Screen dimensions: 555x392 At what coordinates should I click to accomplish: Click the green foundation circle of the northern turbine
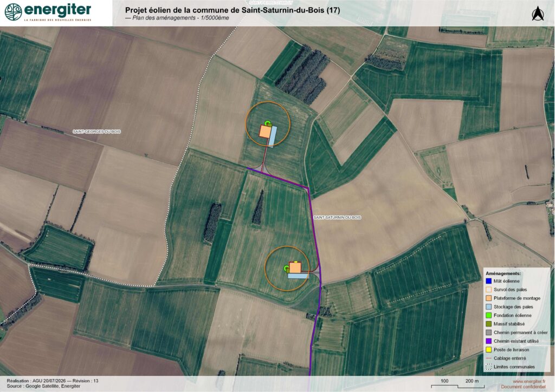coord(268,123)
